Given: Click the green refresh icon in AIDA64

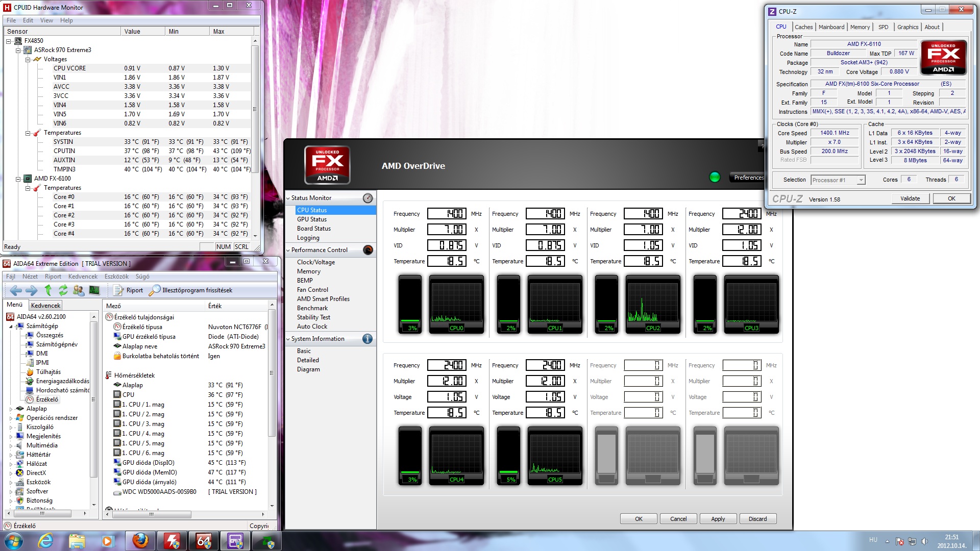Looking at the screenshot, I should (63, 290).
